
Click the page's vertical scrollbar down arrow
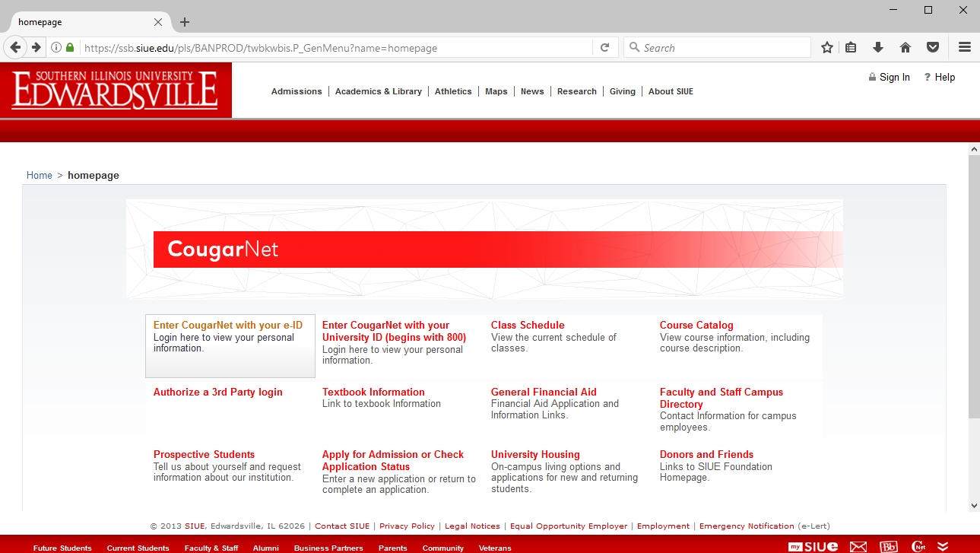click(974, 505)
